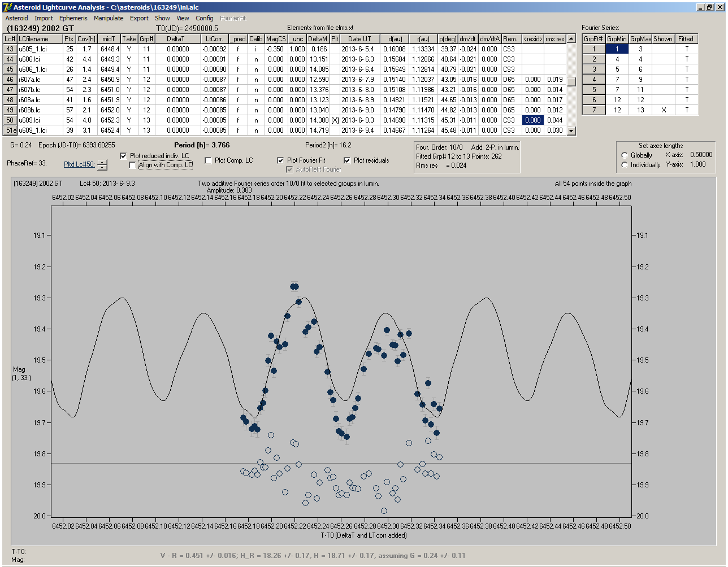This screenshot has width=728, height=567.
Task: Click the rms res column header
Action: [x=554, y=39]
